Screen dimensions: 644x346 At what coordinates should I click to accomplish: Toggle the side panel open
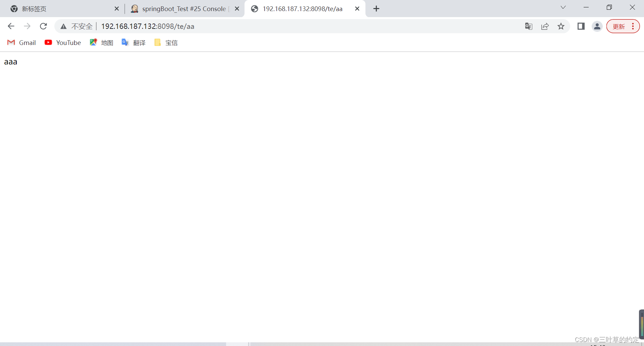[x=581, y=26]
